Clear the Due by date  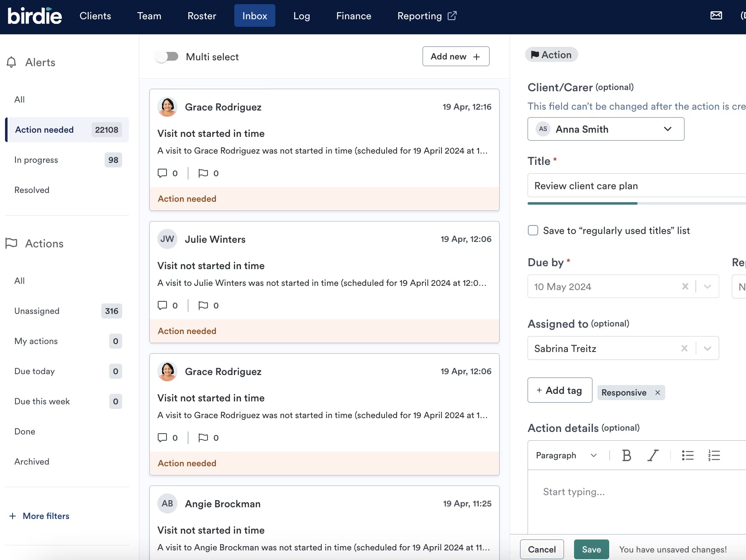(685, 286)
